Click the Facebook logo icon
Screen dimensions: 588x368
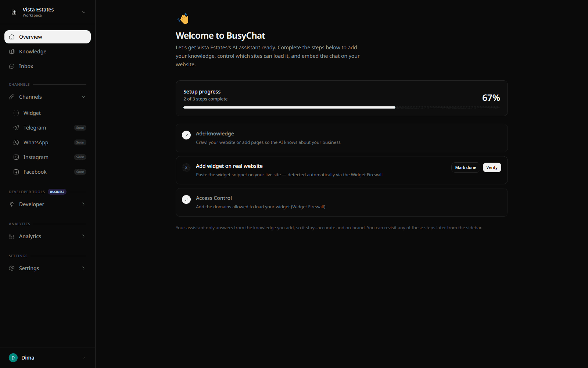[x=16, y=172]
